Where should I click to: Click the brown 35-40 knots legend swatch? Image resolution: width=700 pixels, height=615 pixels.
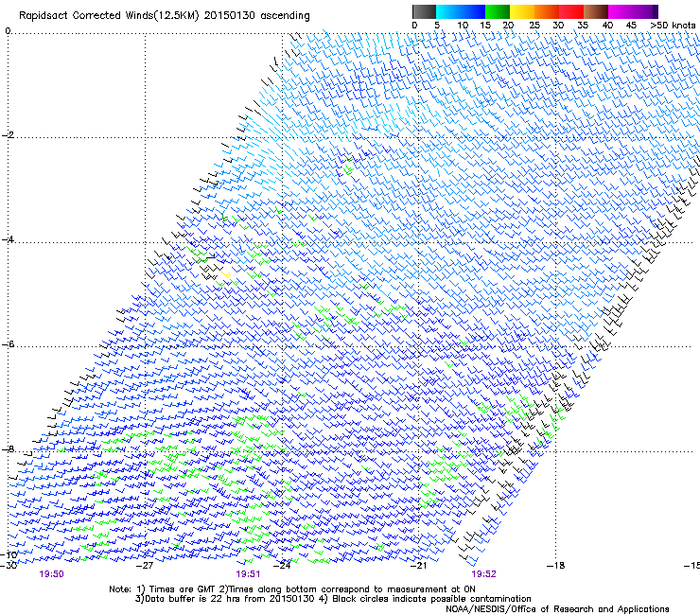click(x=596, y=11)
